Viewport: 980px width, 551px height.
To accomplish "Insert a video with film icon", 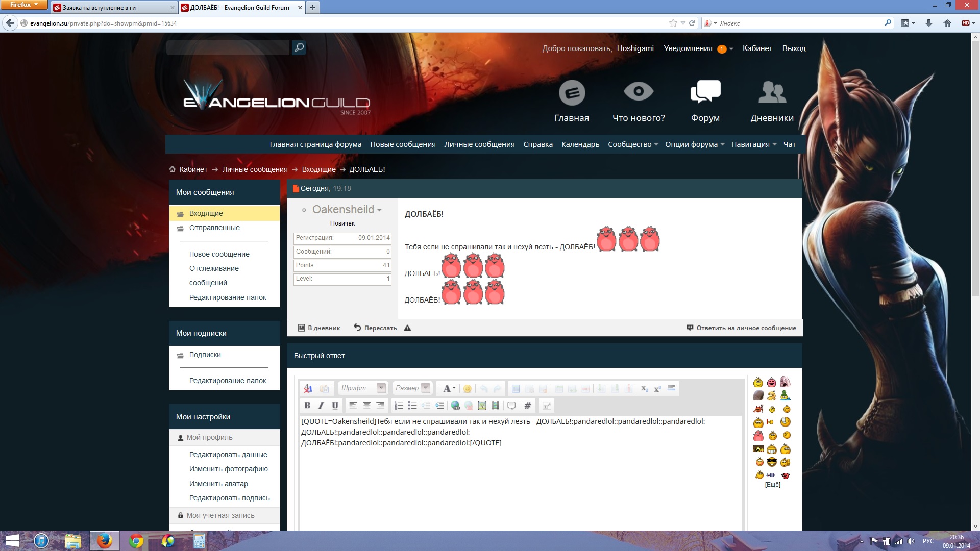I will [x=495, y=406].
